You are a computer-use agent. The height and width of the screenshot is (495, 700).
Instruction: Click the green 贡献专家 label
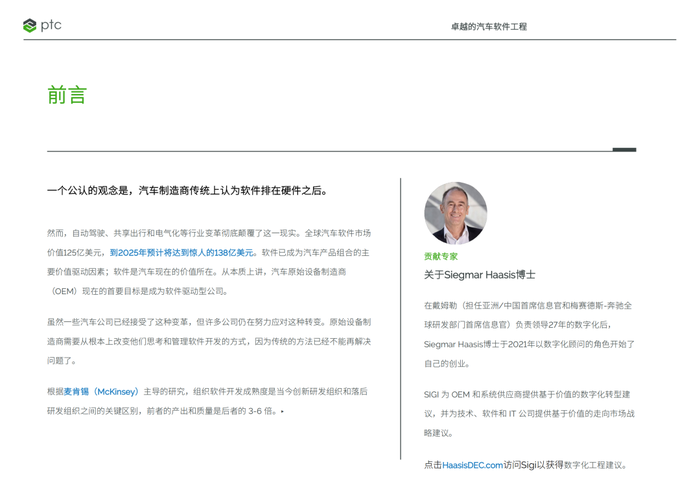tap(441, 256)
